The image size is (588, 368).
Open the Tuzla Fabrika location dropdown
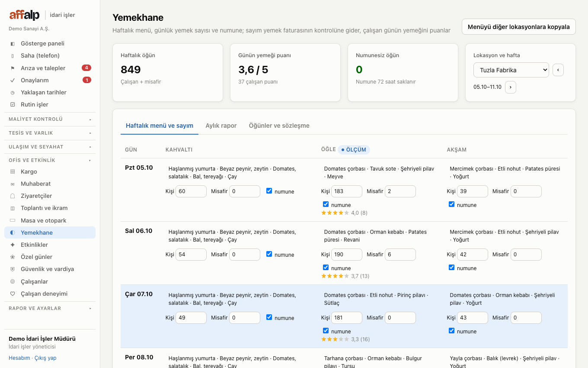click(x=511, y=70)
